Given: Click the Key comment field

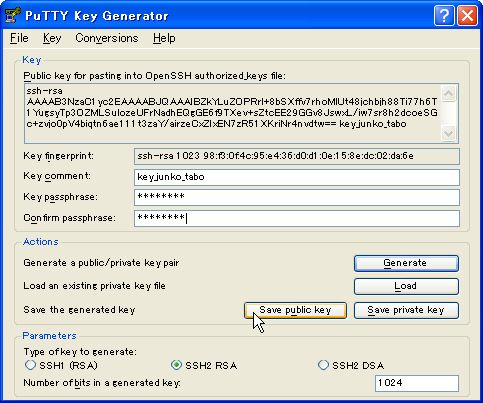Looking at the screenshot, I should [x=297, y=177].
